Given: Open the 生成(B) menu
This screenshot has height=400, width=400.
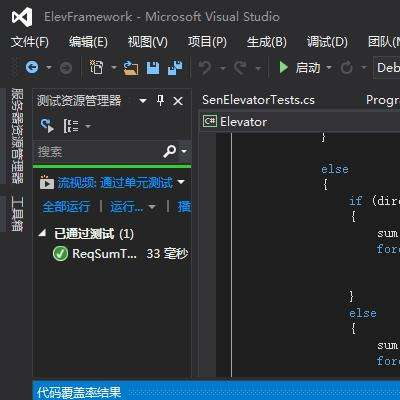Looking at the screenshot, I should [267, 42].
